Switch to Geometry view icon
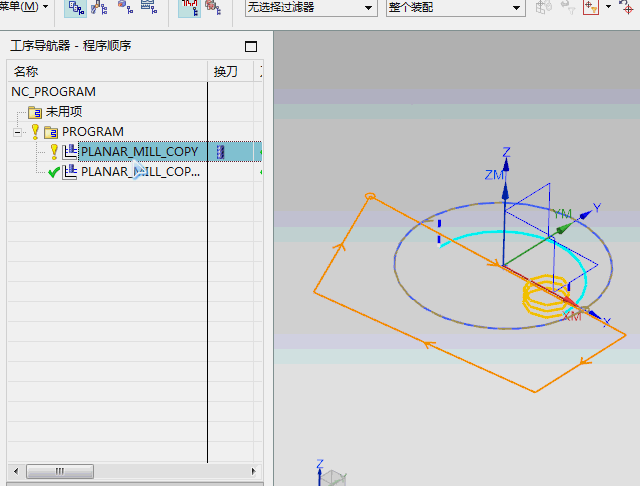 coord(125,7)
